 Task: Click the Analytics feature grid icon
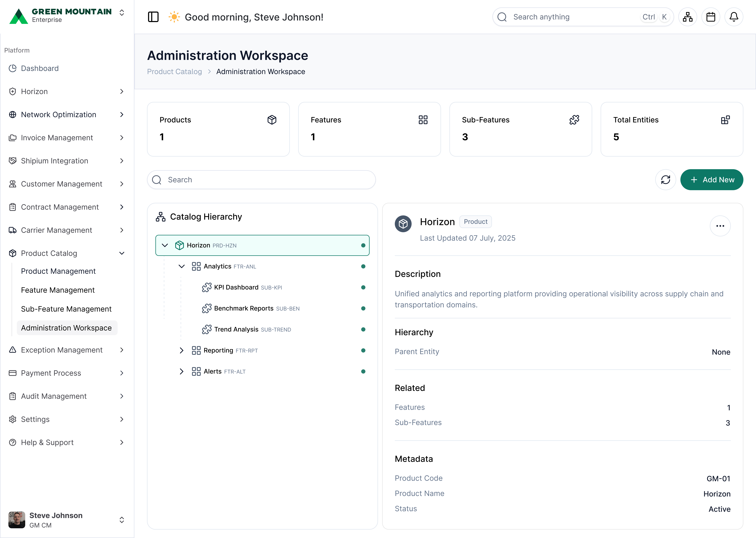(196, 266)
